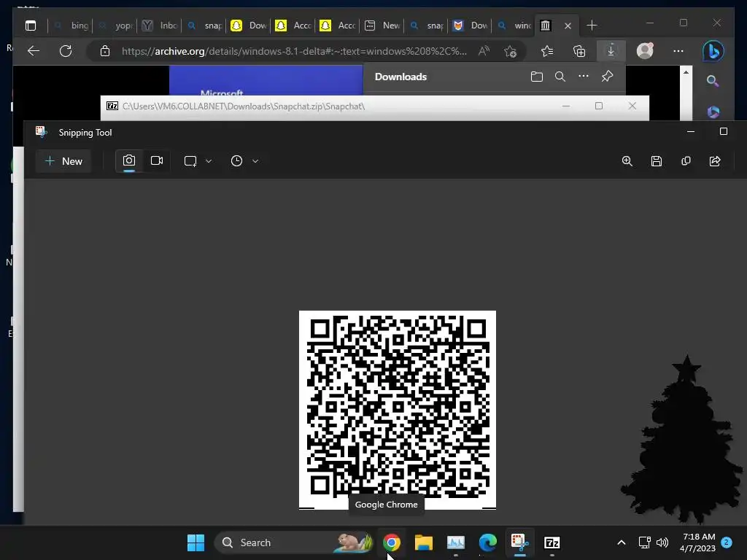The image size is (747, 560).
Task: Switch to video Record mode toggle
Action: coord(157,161)
